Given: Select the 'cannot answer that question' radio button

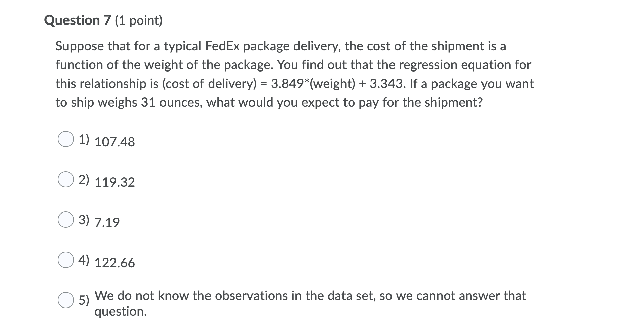Looking at the screenshot, I should 66,300.
